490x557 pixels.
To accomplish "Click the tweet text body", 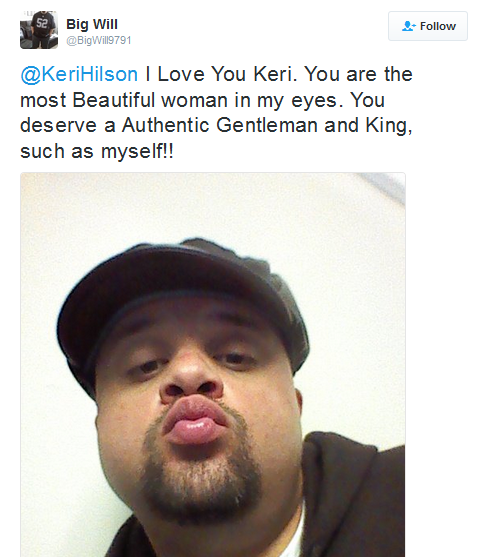I will click(x=216, y=113).
